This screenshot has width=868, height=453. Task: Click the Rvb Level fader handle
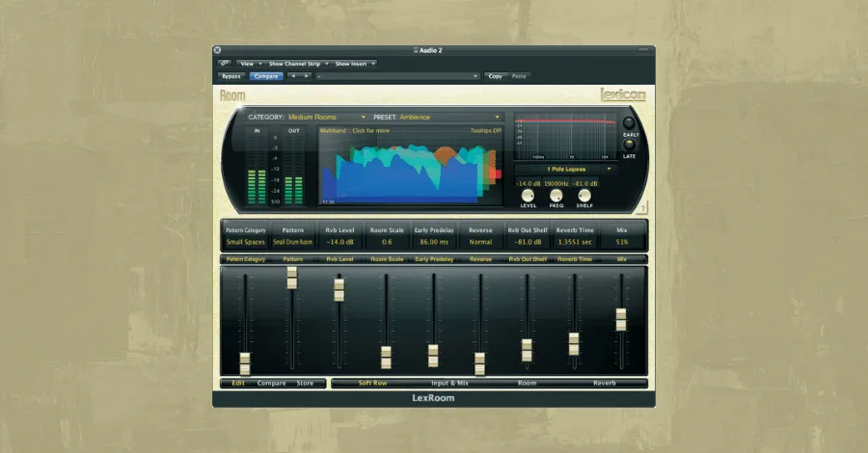click(x=339, y=290)
